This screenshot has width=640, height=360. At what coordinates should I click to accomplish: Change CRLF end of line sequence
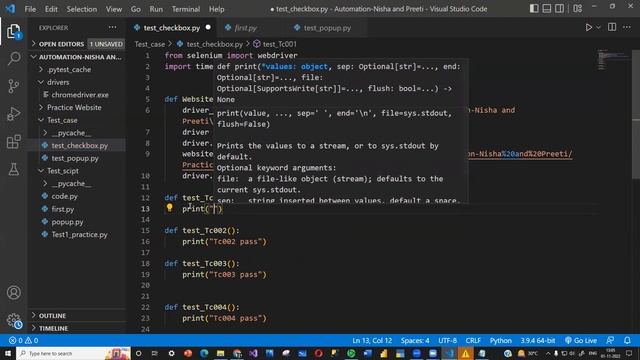click(x=473, y=340)
